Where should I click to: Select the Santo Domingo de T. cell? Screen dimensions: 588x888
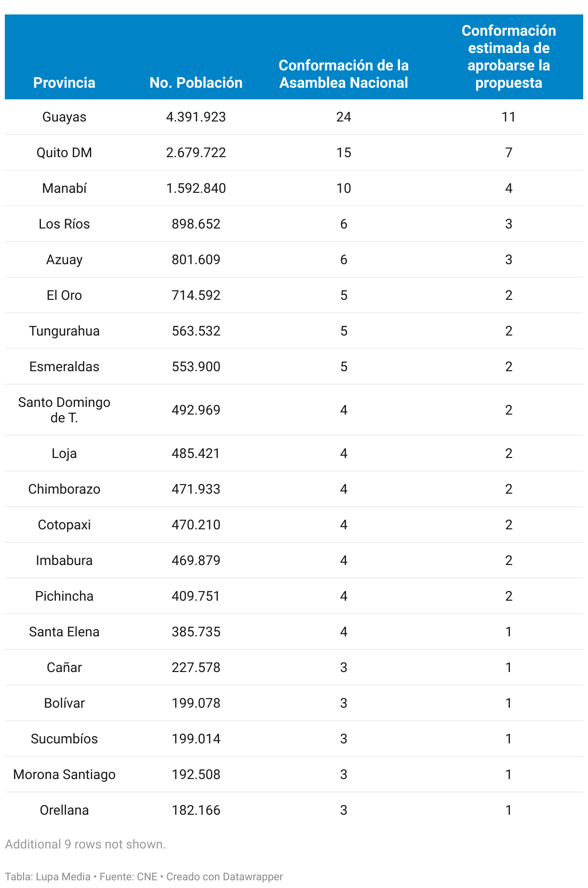(64, 410)
